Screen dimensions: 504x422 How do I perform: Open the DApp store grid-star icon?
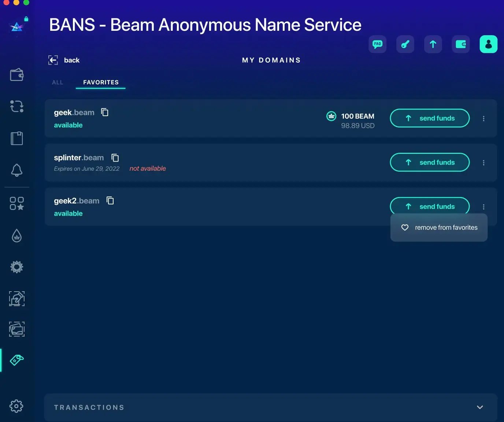(x=17, y=203)
